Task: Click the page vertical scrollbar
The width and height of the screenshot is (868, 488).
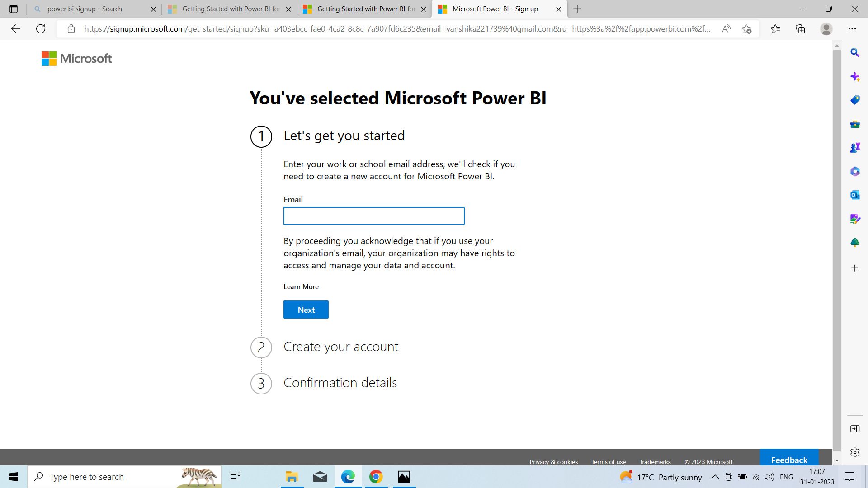Action: (837, 250)
